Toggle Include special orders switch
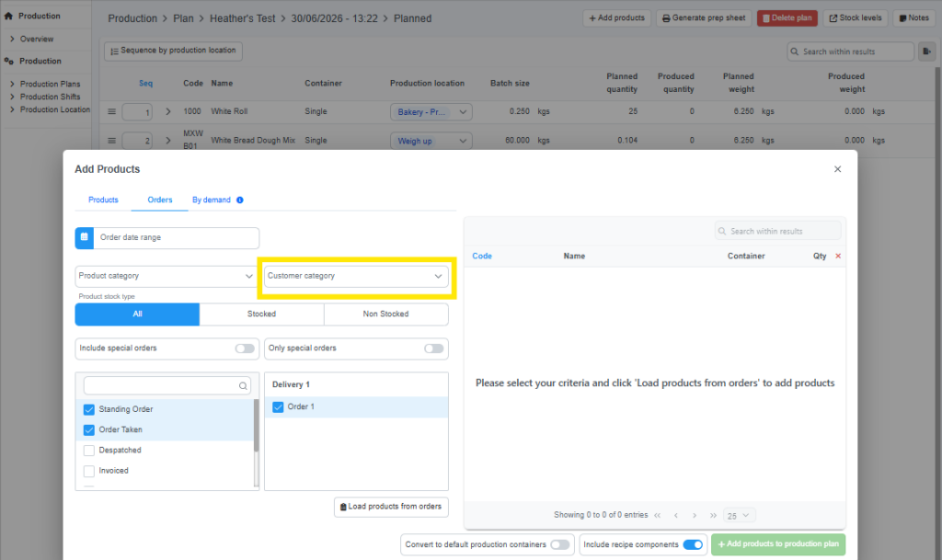The width and height of the screenshot is (942, 560). pos(245,349)
